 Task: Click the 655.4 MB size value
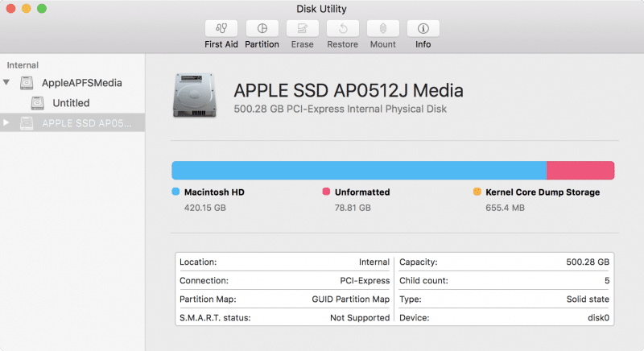click(x=506, y=208)
